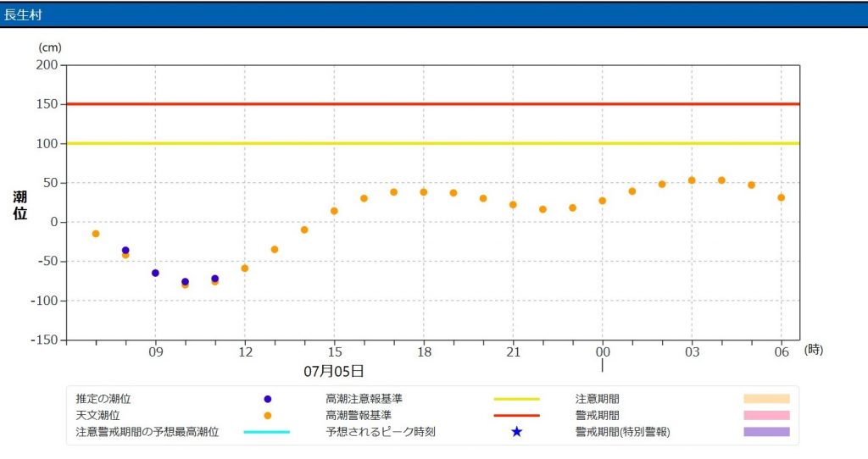Screen dimensions: 868x459
Task: Click the 長生村 title in the blue header
Action: (23, 15)
